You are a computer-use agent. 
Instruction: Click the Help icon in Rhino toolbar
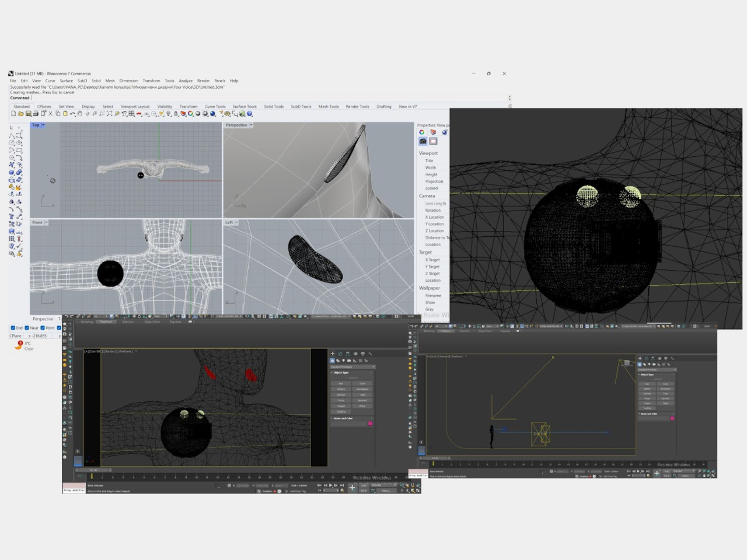250,114
